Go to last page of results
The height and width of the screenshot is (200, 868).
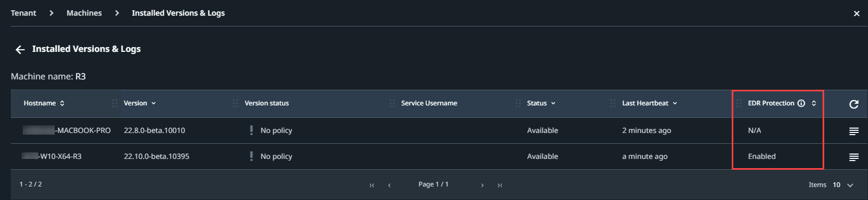[x=500, y=185]
